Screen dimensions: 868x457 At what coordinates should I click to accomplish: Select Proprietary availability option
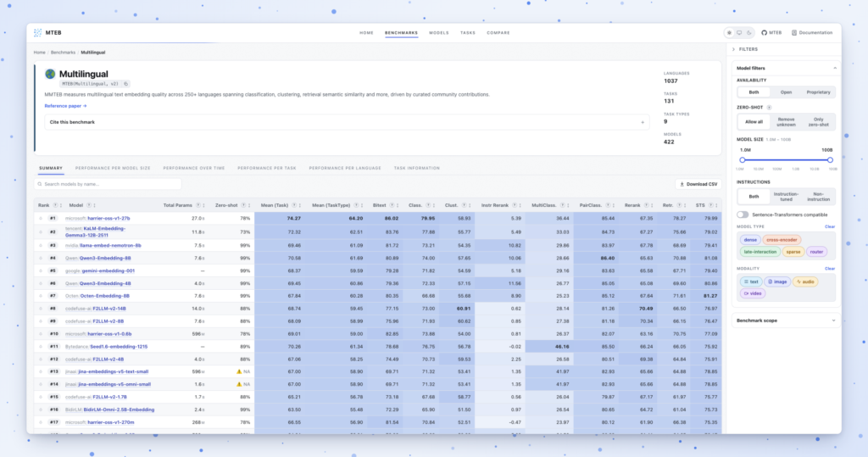coord(818,92)
